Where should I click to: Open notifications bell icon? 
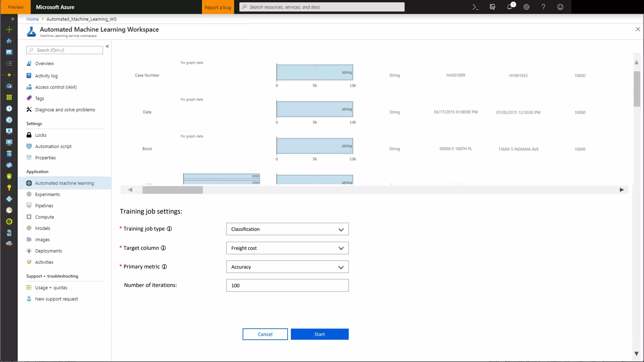[510, 7]
